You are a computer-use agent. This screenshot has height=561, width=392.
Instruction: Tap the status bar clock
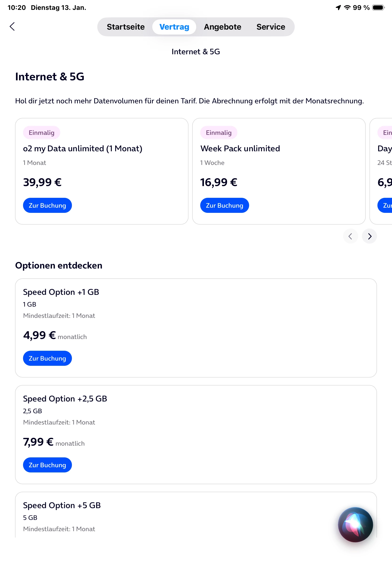[x=17, y=8]
